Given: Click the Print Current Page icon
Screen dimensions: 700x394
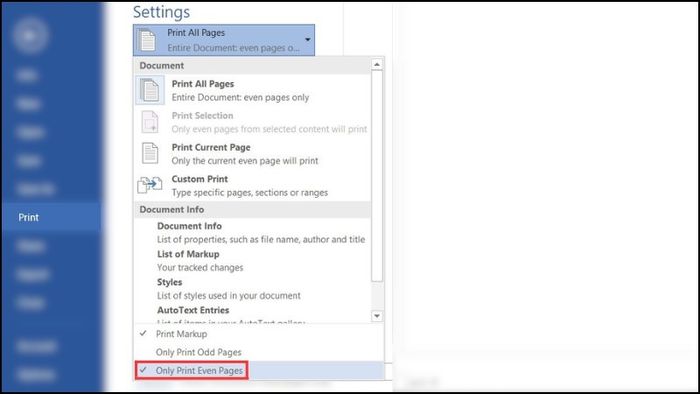Looking at the screenshot, I should click(x=150, y=153).
